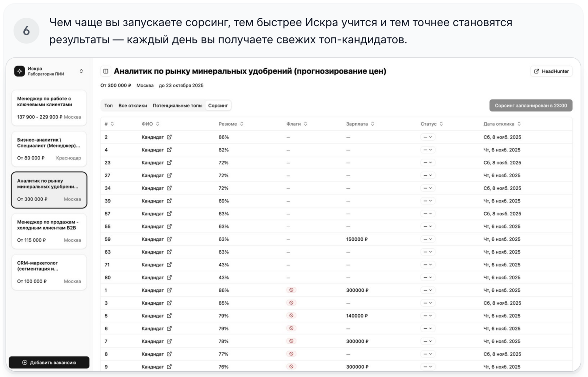This screenshot has width=588, height=377.
Task: Open the status dropdown for candidate 2
Action: coord(428,137)
